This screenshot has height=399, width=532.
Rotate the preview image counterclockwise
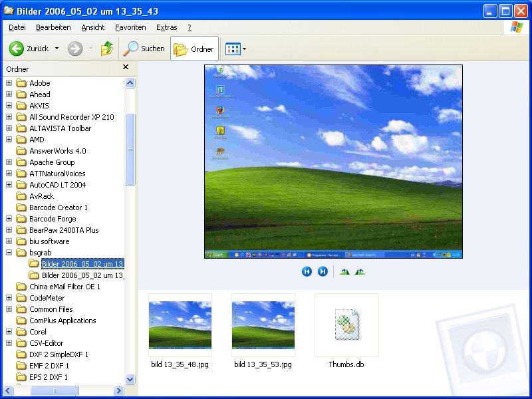tap(360, 271)
